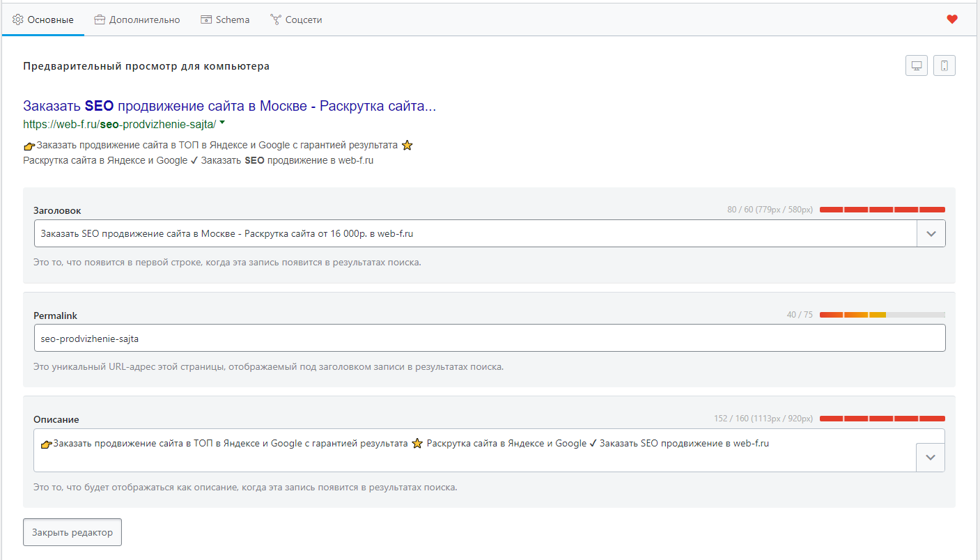Click the Заголовок length indicator bar
The width and height of the screenshot is (980, 560).
click(x=882, y=210)
